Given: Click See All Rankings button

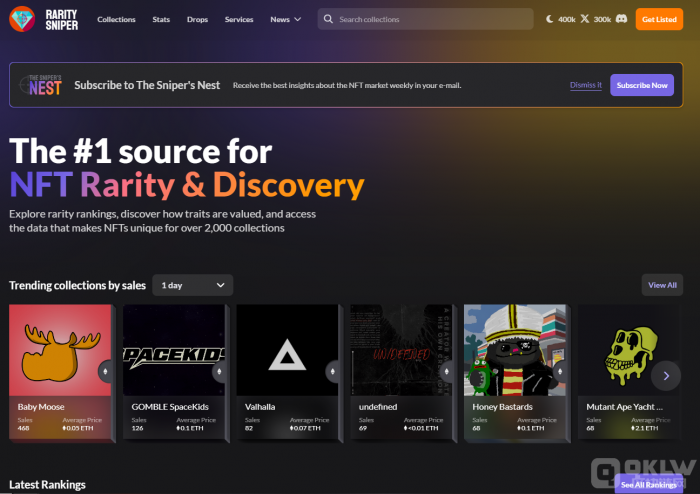Looking at the screenshot, I should coord(649,484).
